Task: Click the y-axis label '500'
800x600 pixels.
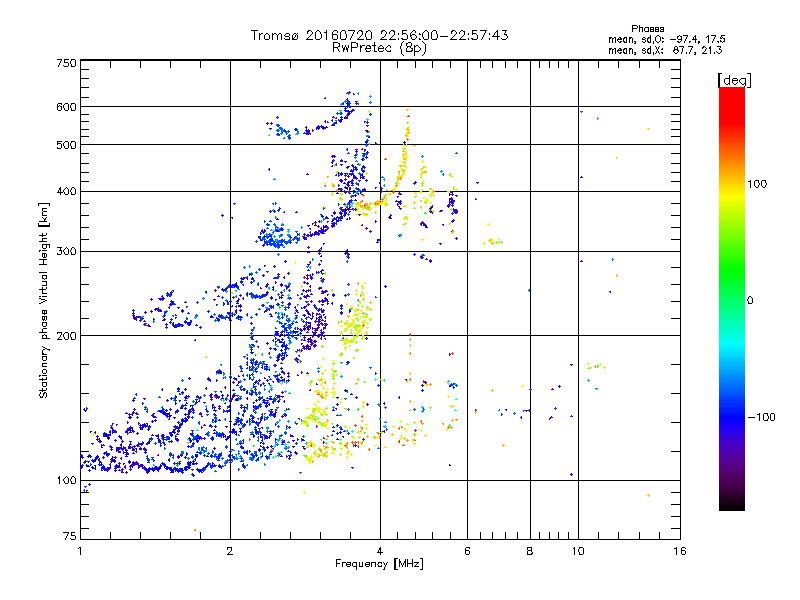Action: click(66, 145)
